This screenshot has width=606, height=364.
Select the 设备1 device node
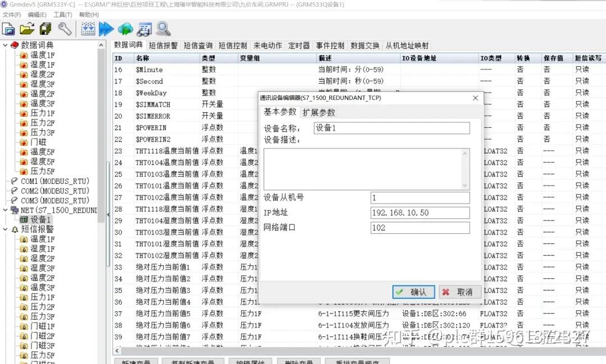click(40, 219)
